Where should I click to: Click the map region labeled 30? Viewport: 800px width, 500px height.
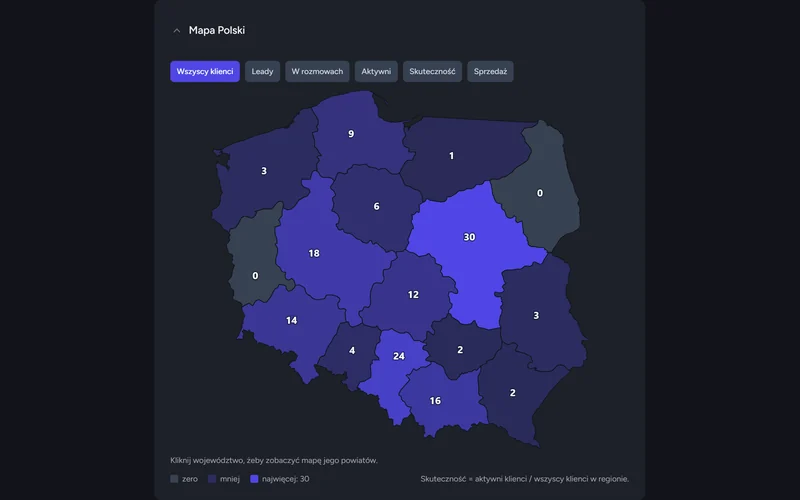click(469, 237)
